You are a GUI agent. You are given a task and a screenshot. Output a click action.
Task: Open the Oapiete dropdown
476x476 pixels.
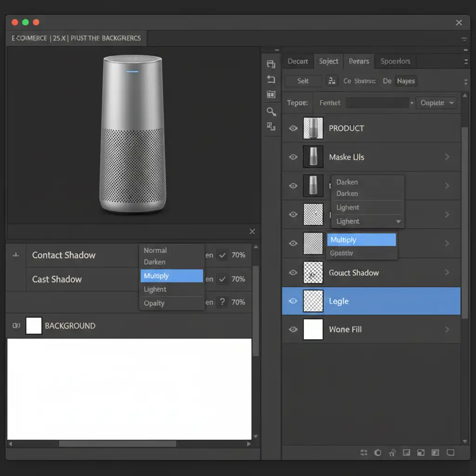[436, 103]
